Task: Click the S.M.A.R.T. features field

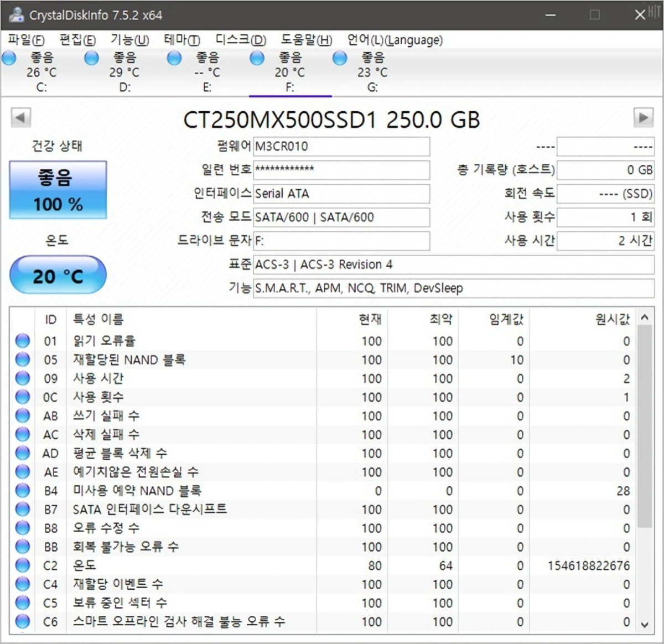Action: [454, 288]
